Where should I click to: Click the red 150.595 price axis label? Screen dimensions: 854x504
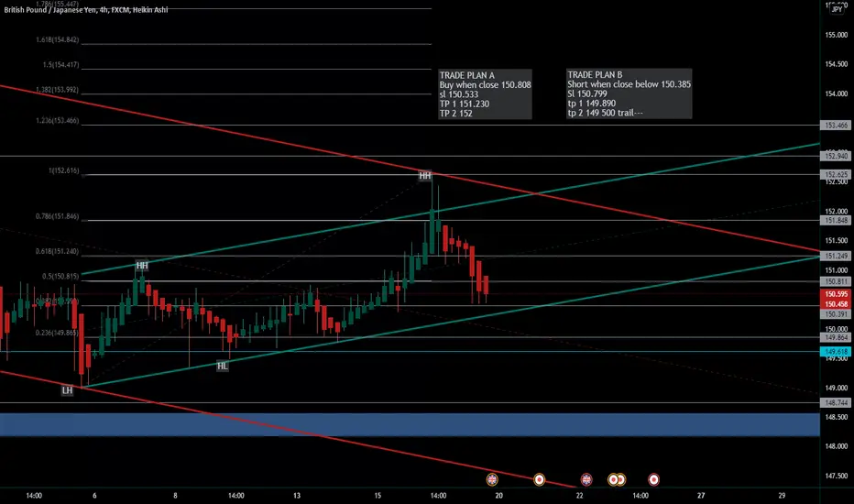[836, 294]
